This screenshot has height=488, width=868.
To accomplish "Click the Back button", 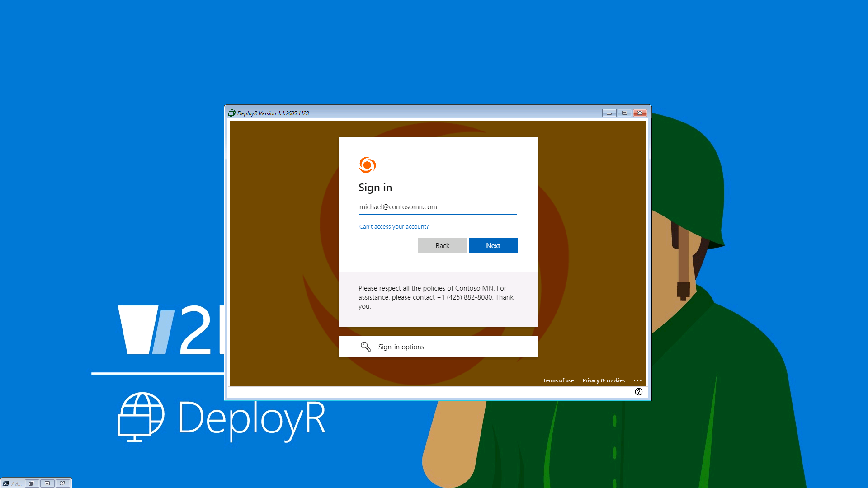I will point(442,245).
